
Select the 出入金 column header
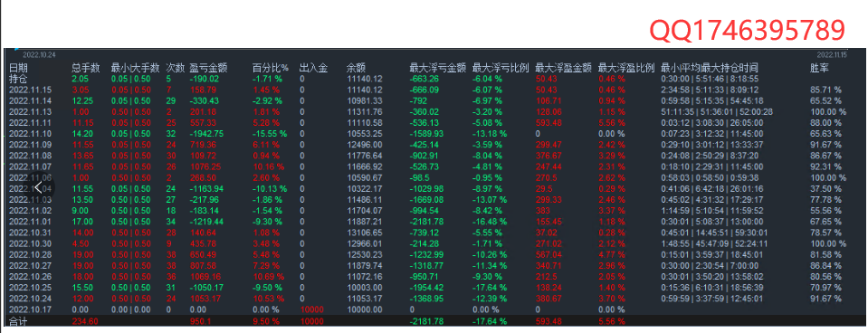coord(313,68)
